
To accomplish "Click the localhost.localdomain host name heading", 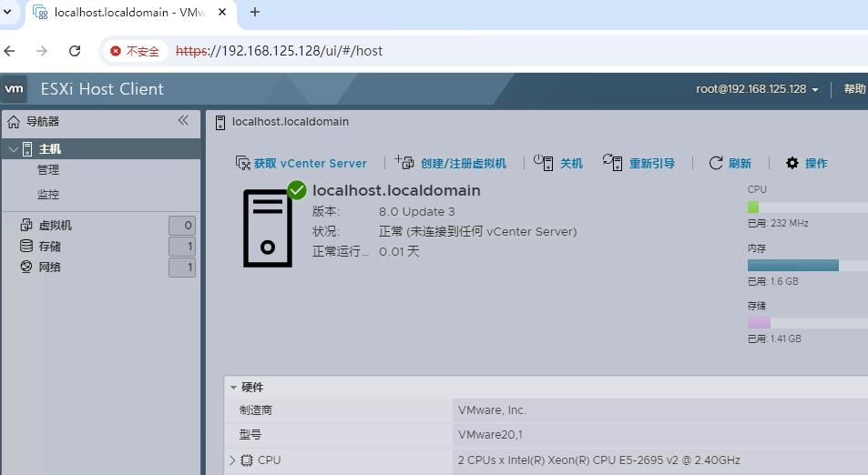I will (x=396, y=191).
